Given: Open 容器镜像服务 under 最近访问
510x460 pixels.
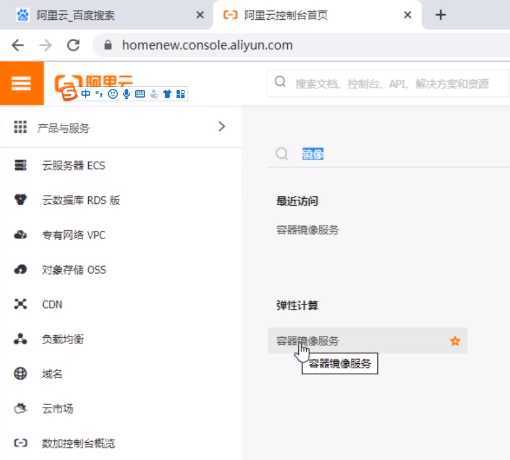Looking at the screenshot, I should (x=307, y=230).
